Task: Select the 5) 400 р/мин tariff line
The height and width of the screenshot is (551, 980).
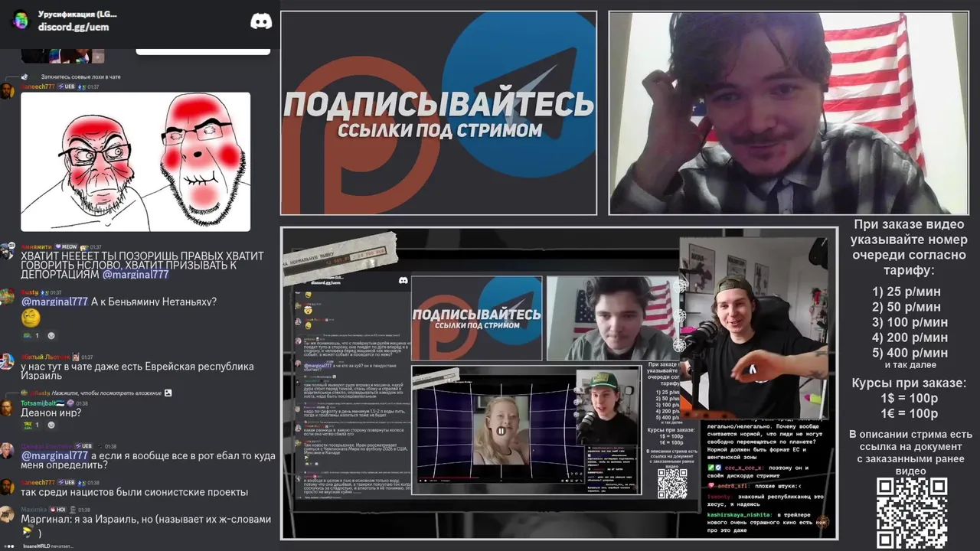Action: (x=910, y=353)
